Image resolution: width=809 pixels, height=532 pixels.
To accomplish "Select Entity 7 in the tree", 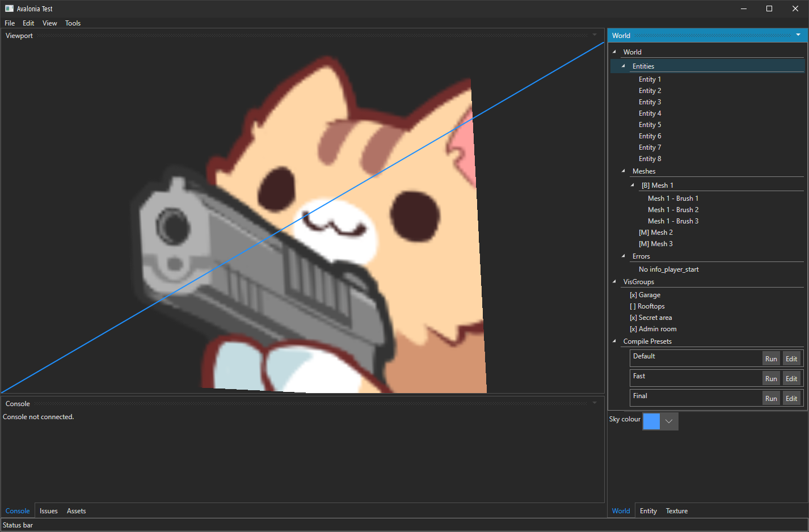I will pos(650,147).
